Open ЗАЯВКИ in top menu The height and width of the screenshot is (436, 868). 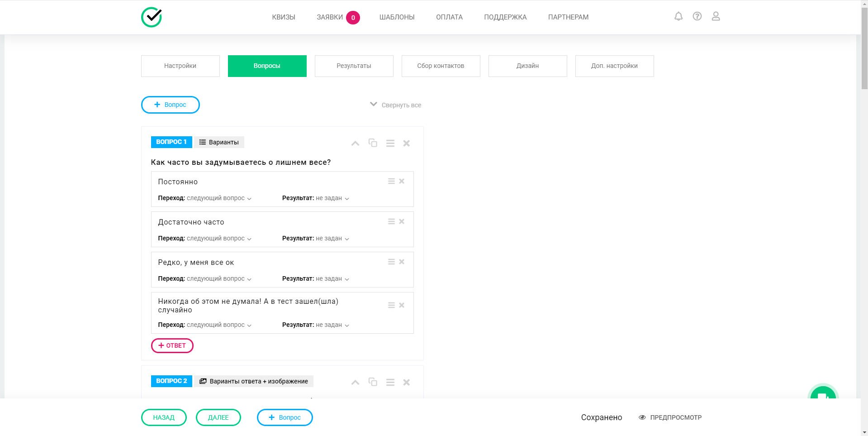click(330, 17)
